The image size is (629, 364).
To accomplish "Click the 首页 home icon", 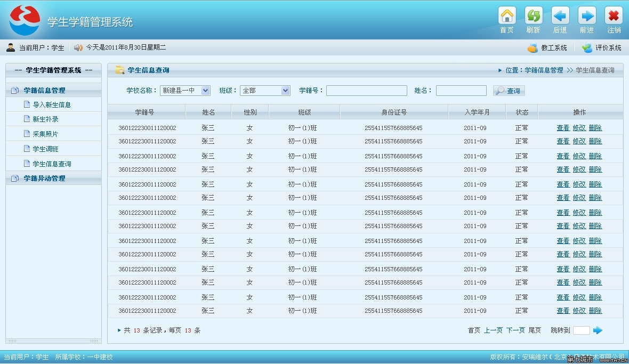I will [x=506, y=15].
